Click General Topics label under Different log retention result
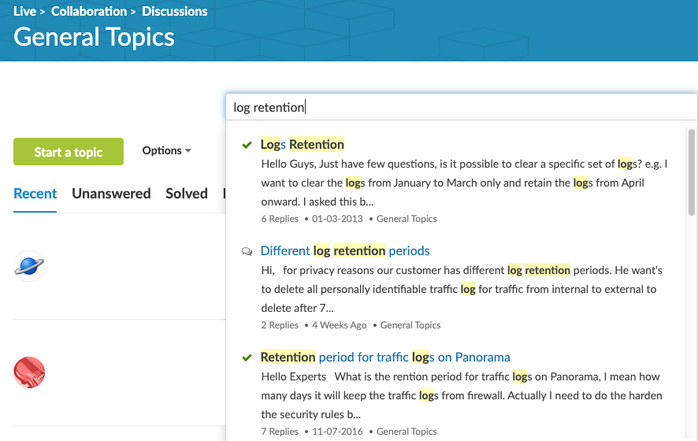This screenshot has height=441, width=698. (410, 325)
